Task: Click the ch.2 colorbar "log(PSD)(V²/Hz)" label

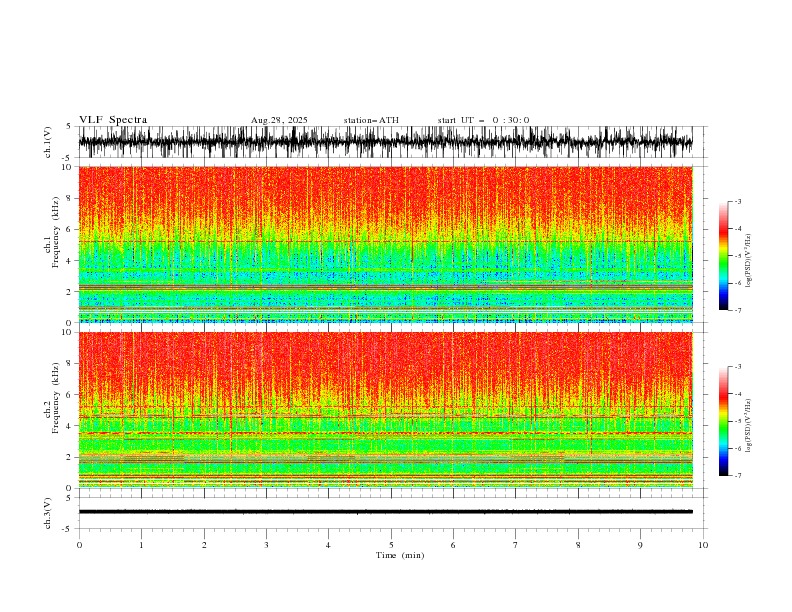Action: pos(749,425)
